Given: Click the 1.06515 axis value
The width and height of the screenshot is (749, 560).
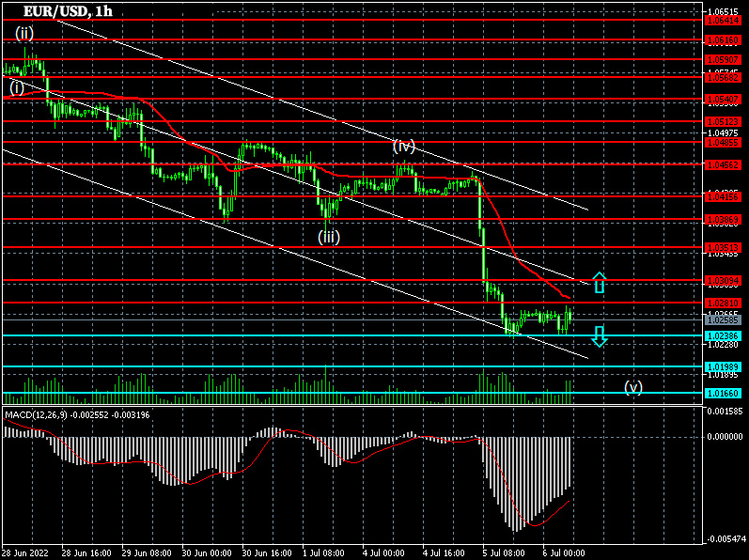Looking at the screenshot, I should (725, 11).
